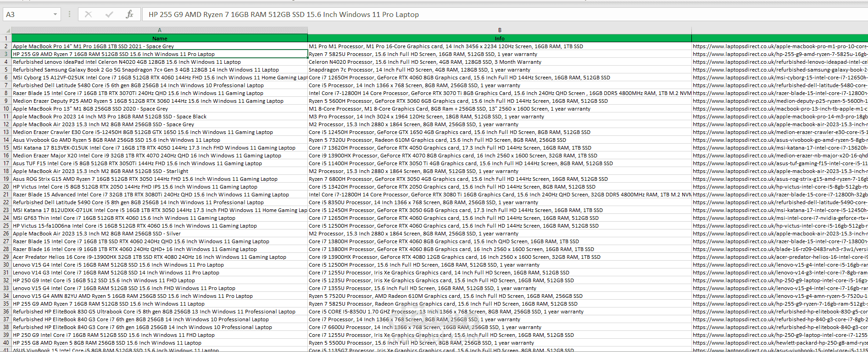Select the hewlett-packard-hp-250-g8 URL cell

point(780,343)
